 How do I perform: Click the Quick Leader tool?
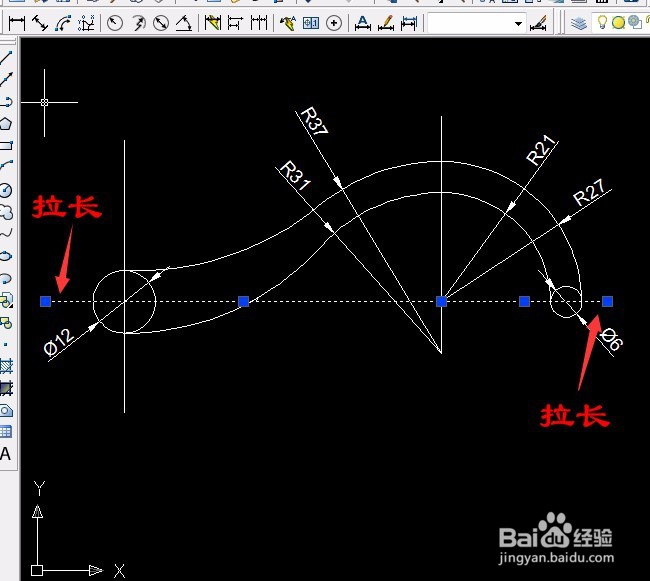tap(287, 23)
